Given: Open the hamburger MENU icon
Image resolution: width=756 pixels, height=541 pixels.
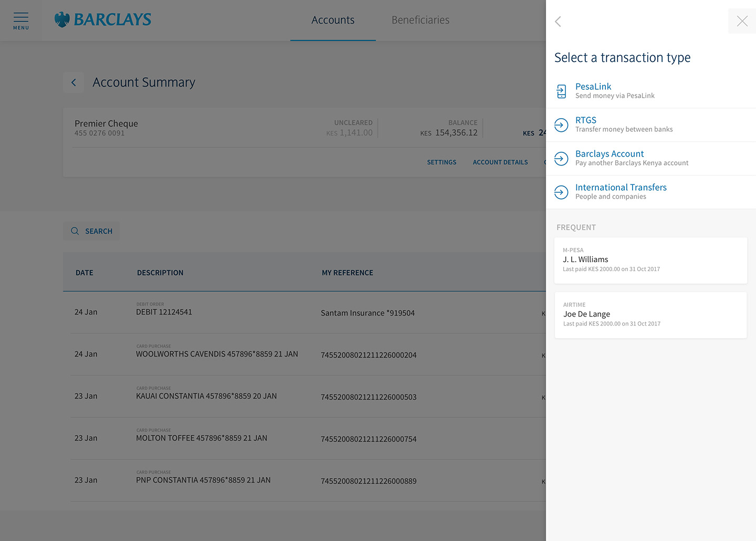Looking at the screenshot, I should pyautogui.click(x=21, y=20).
